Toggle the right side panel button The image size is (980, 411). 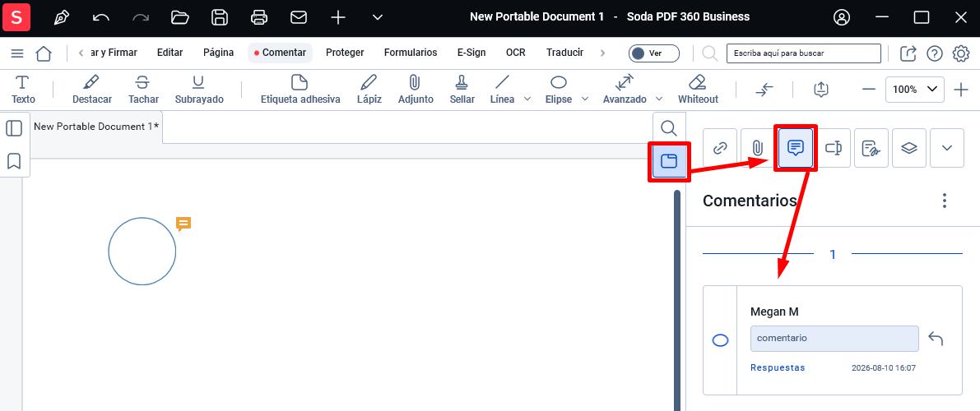click(669, 161)
